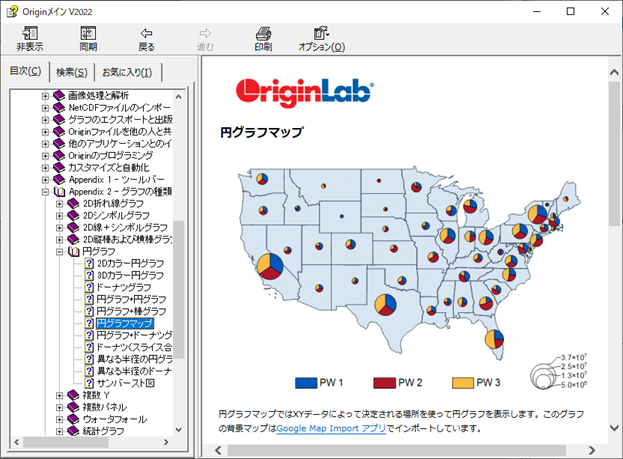Click the tree panel right scroll arrow
Viewport: 623px width, 459px height.
coord(166,442)
